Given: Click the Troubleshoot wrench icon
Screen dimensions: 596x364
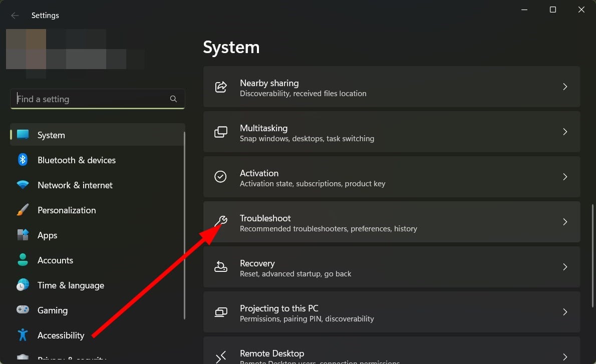Looking at the screenshot, I should click(221, 221).
